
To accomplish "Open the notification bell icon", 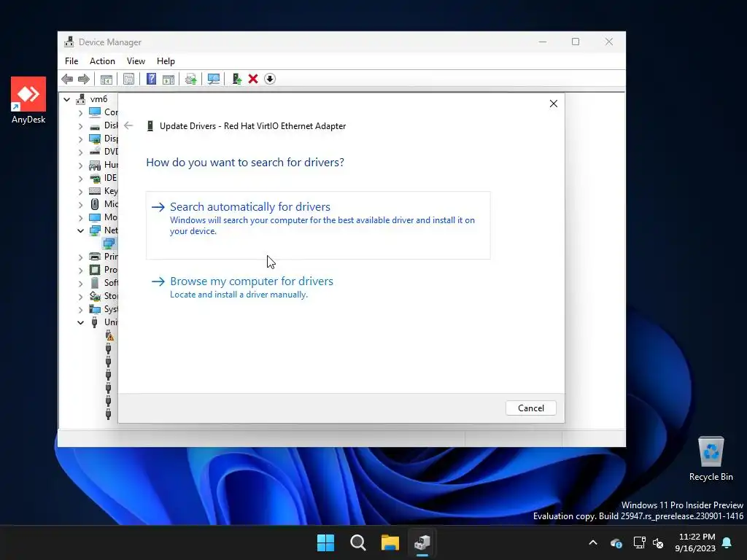I will pos(727,542).
